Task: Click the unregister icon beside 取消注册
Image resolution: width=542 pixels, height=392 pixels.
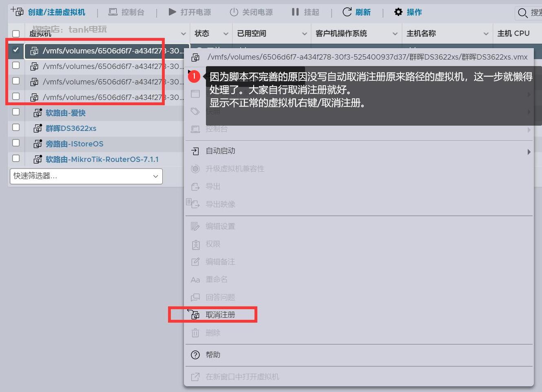Action: click(x=194, y=314)
